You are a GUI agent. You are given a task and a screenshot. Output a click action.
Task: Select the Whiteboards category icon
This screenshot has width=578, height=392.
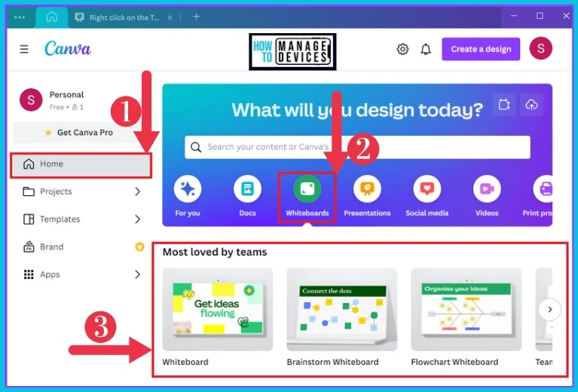click(x=307, y=189)
